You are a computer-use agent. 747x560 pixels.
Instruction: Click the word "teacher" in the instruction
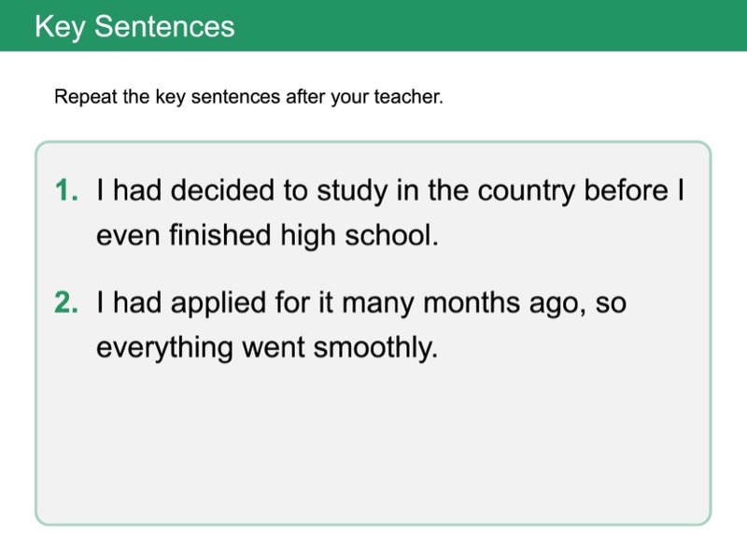(x=408, y=97)
